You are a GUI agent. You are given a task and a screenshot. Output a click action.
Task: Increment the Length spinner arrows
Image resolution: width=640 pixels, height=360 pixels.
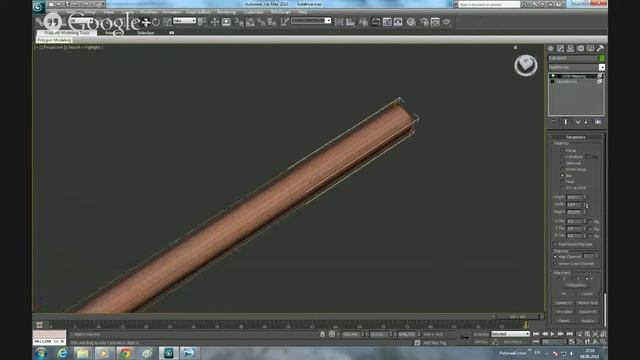[x=585, y=197]
